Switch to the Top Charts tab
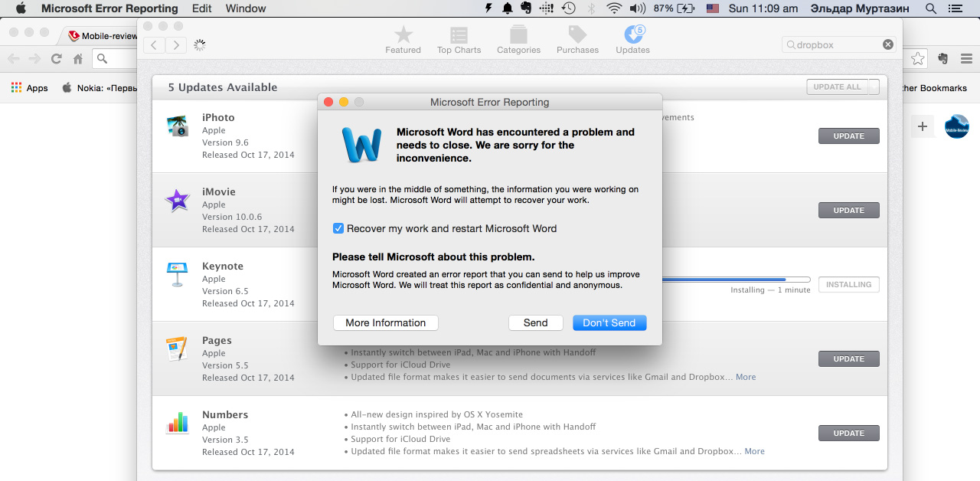This screenshot has width=980, height=481. click(459, 40)
